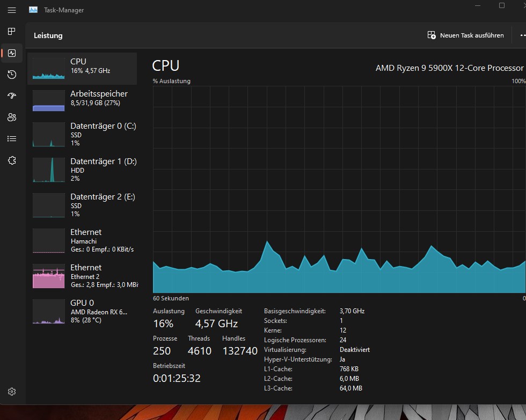This screenshot has width=526, height=420.
Task: Select the Ethernet 2 entry
Action: coord(82,276)
